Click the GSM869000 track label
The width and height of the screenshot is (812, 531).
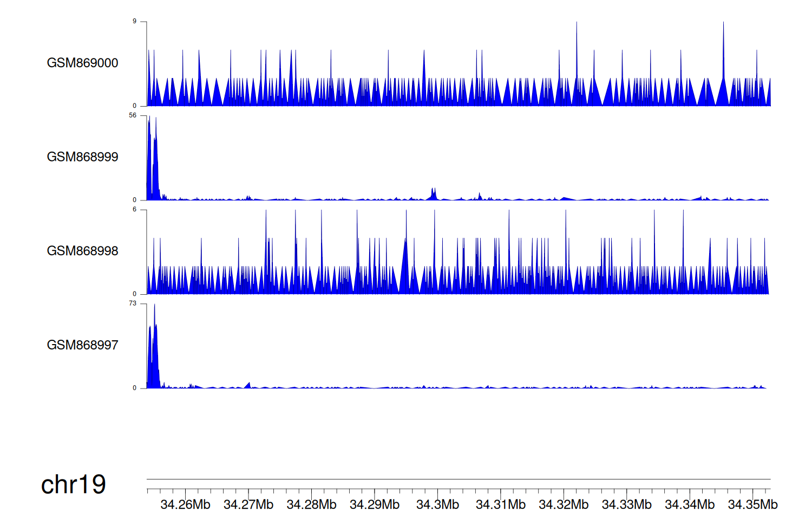coord(82,63)
